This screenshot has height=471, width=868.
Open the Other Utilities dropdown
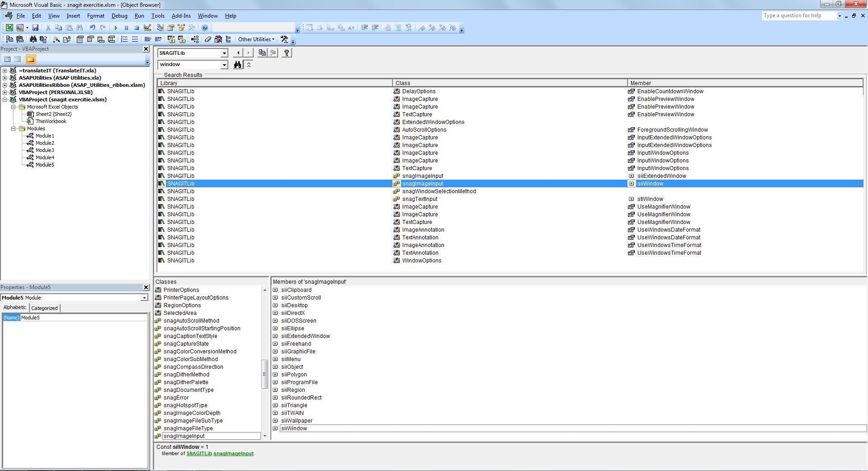point(256,39)
